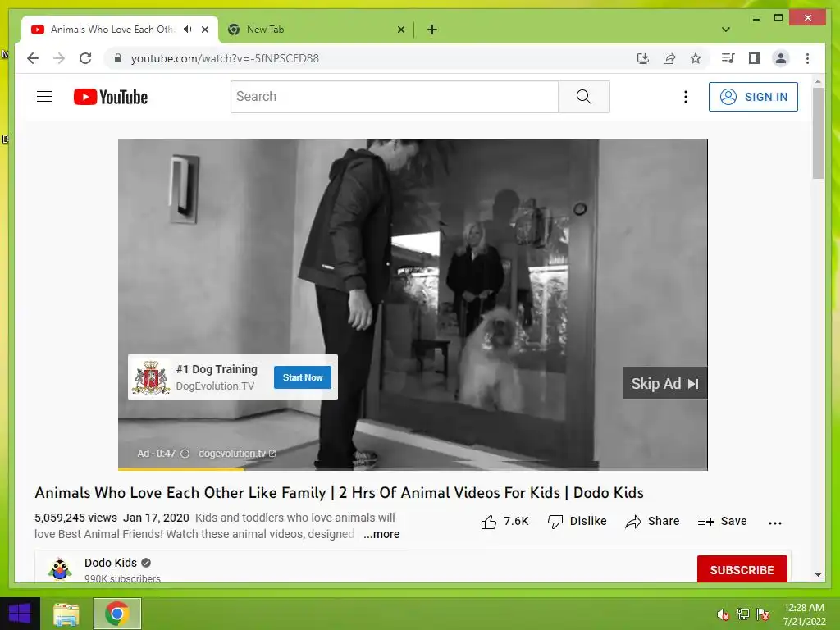Expand the tab search chevron
The height and width of the screenshot is (630, 840).
point(726,30)
